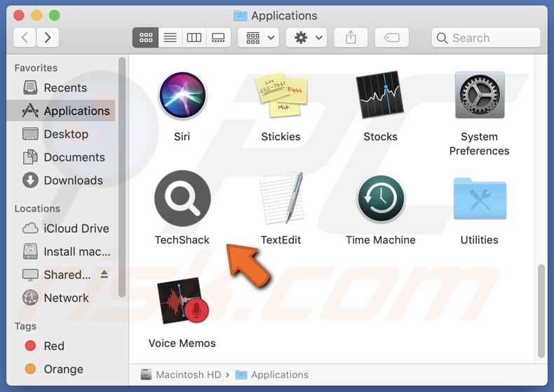Click the Edit Tags toolbar button
The height and width of the screenshot is (392, 554).
391,37
